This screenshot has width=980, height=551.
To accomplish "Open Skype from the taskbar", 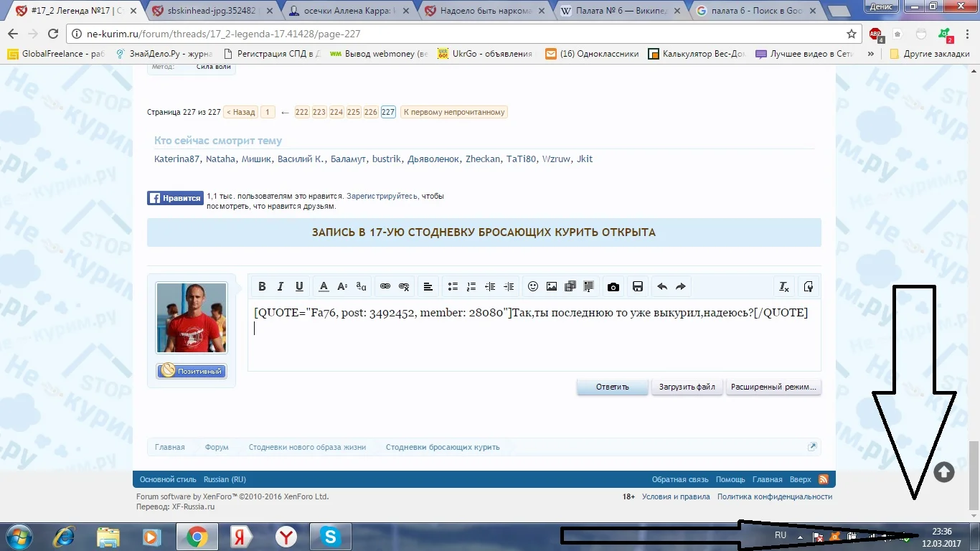I will (x=330, y=536).
